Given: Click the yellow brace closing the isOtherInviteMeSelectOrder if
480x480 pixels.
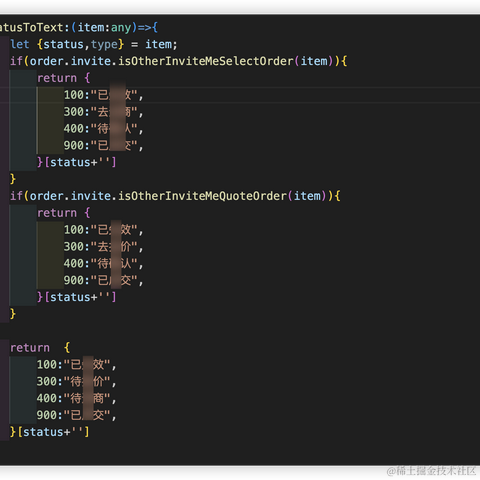Looking at the screenshot, I should click(13, 179).
